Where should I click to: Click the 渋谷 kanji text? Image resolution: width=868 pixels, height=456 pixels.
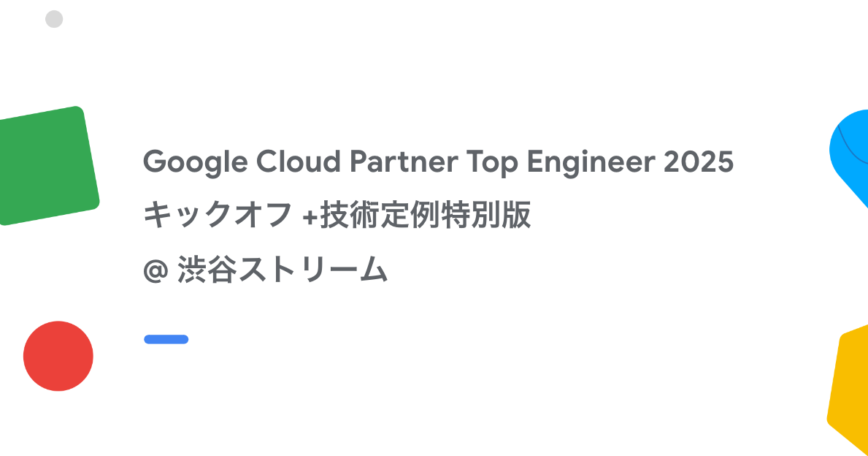[x=207, y=270]
